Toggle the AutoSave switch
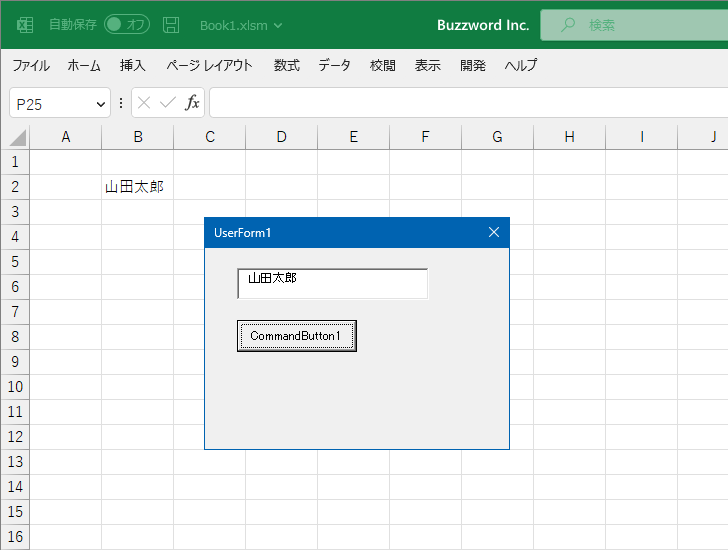Screen dimensions: 728x550 point(127,25)
